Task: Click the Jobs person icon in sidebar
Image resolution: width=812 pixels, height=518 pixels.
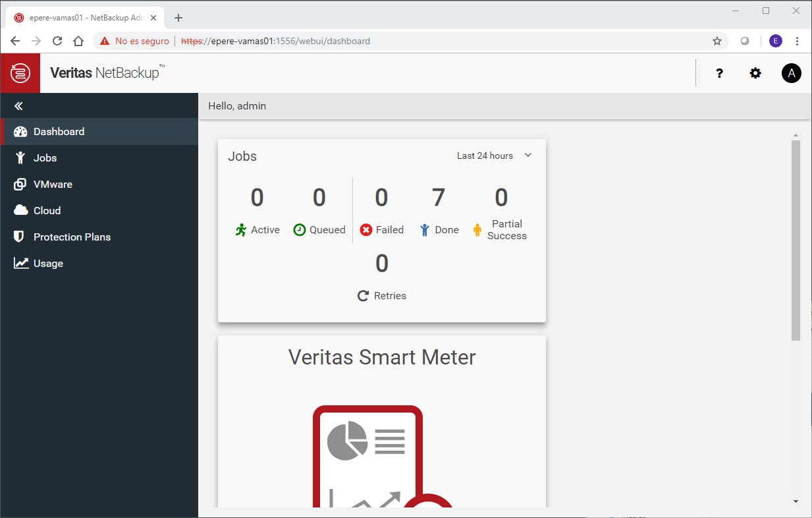Action: click(20, 158)
